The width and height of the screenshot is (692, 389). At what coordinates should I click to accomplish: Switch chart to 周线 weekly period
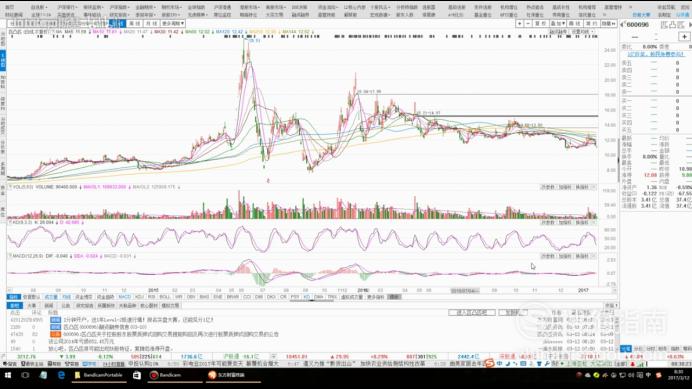(135, 23)
